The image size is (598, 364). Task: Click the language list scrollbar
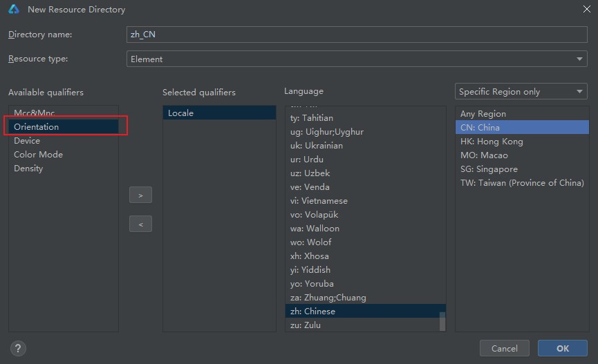(x=442, y=321)
